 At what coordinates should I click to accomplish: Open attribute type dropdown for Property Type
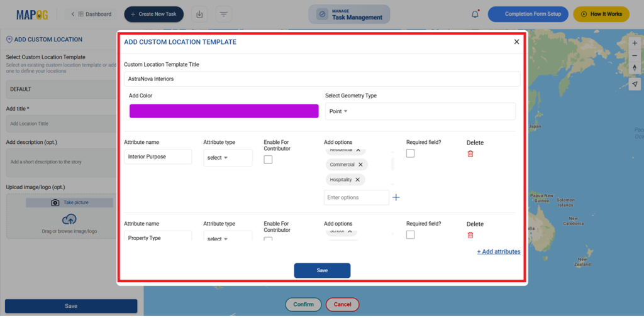tap(228, 237)
